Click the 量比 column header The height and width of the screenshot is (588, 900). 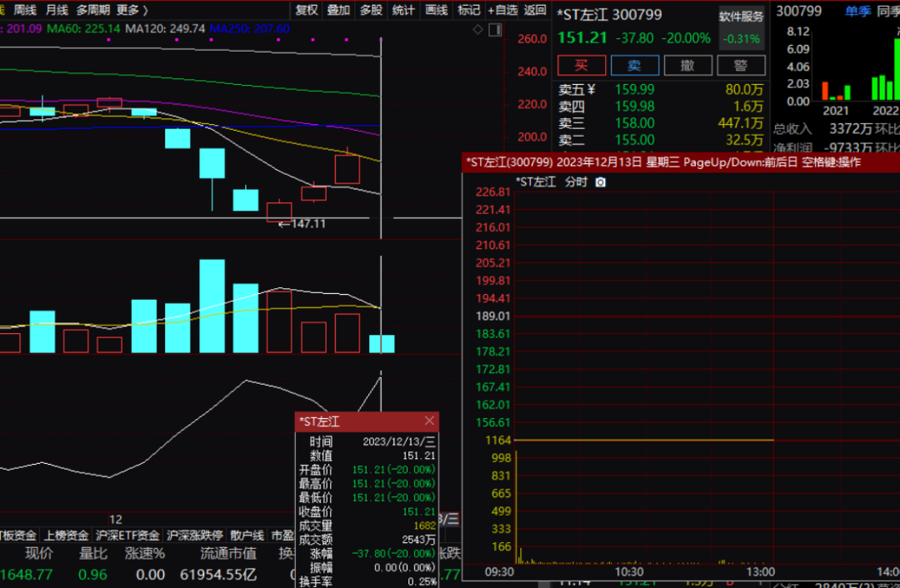click(93, 554)
